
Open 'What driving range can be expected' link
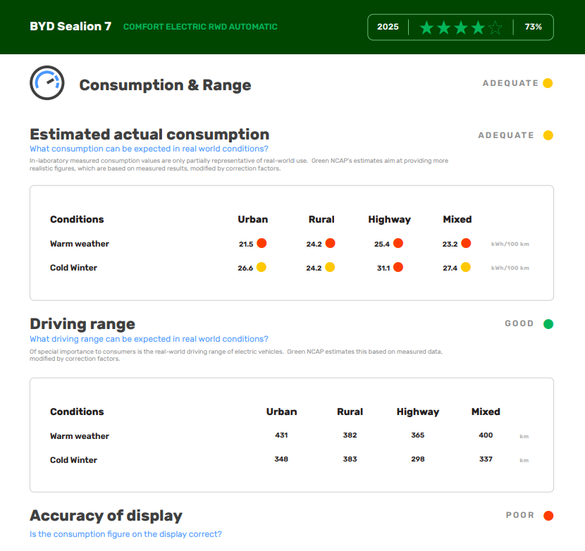(149, 339)
